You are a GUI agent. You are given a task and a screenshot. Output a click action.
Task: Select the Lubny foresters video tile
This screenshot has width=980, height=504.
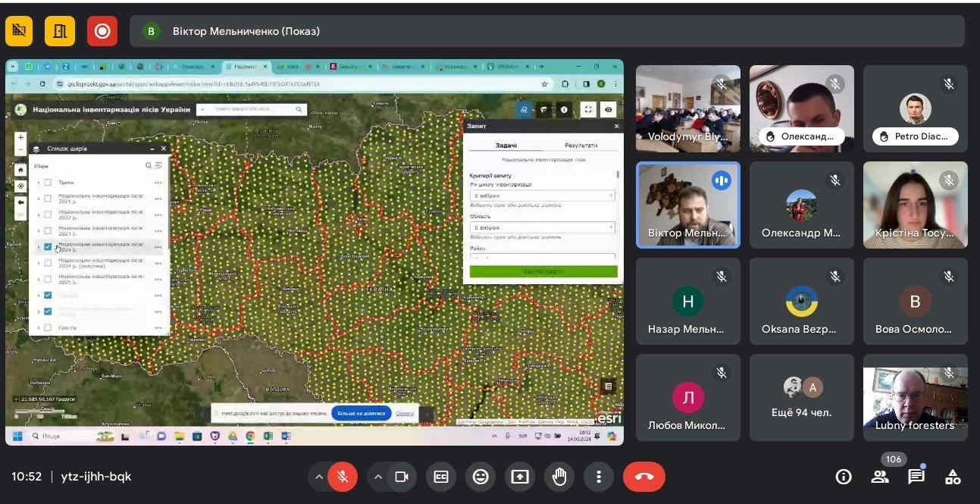pyautogui.click(x=916, y=398)
